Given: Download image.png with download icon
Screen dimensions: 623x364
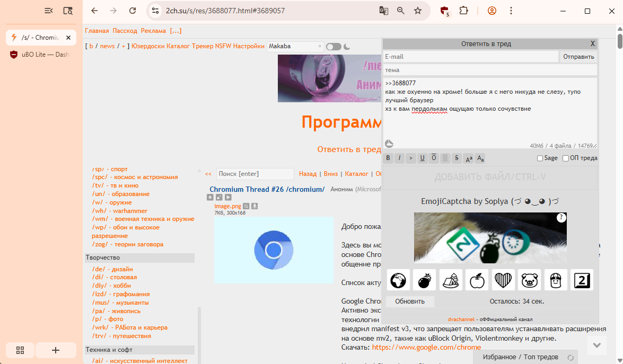Looking at the screenshot, I should click(x=255, y=206).
